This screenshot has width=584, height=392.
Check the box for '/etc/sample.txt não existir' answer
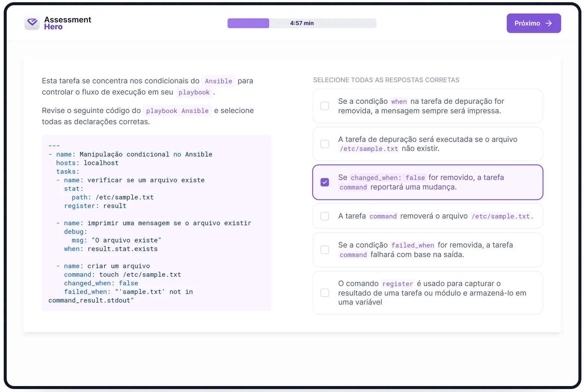pyautogui.click(x=325, y=144)
